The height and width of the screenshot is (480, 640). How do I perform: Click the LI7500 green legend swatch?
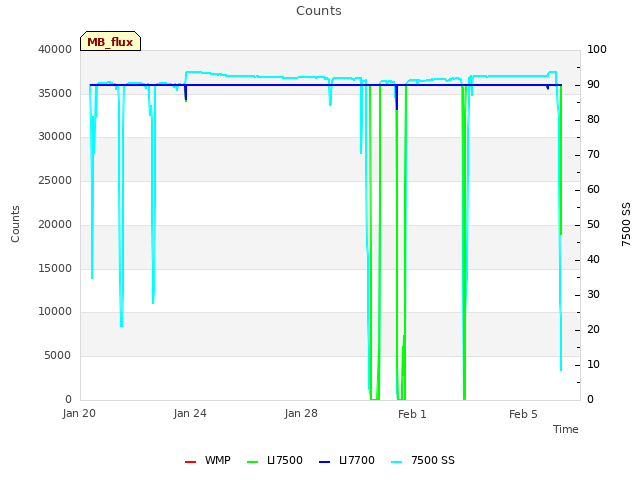pyautogui.click(x=253, y=462)
